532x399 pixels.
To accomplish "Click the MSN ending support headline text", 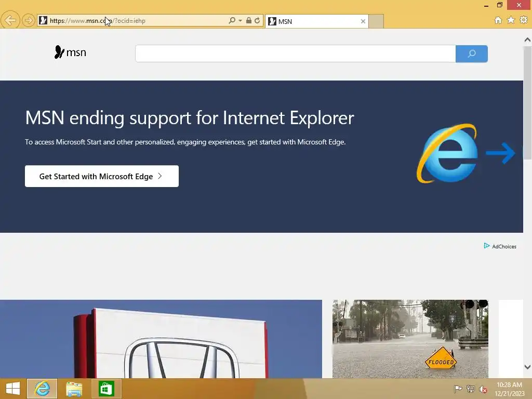I will point(189,118).
